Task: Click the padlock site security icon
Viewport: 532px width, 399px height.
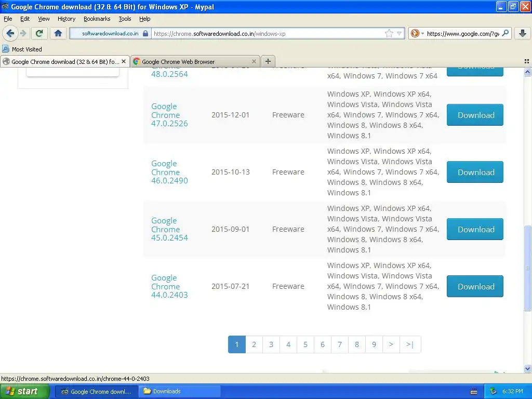Action: tap(145, 33)
